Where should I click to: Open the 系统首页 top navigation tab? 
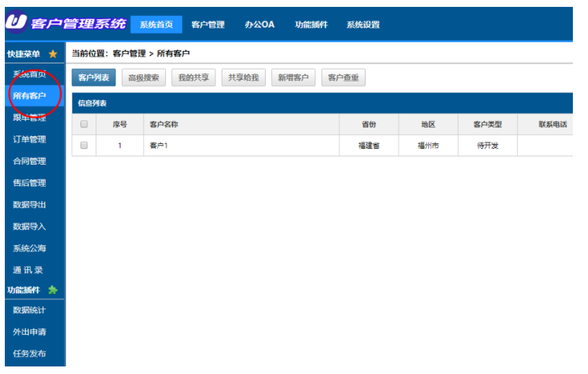[x=156, y=25]
